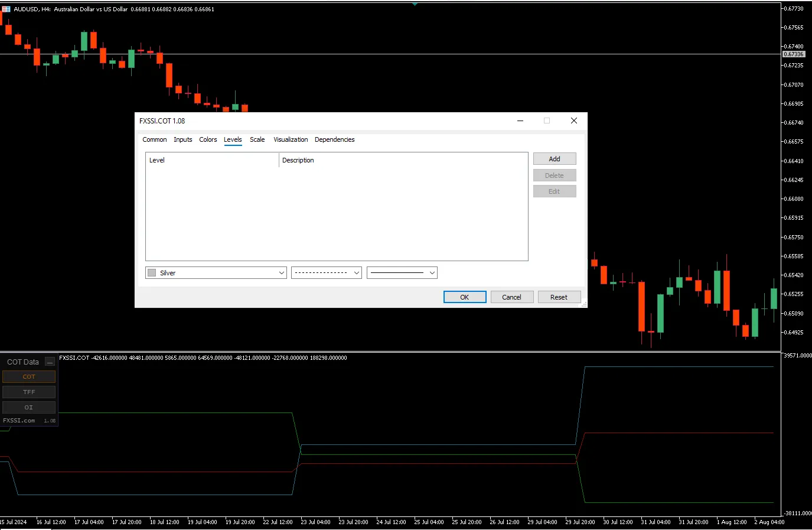Click the Add level button
This screenshot has height=530, width=812.
pos(554,159)
